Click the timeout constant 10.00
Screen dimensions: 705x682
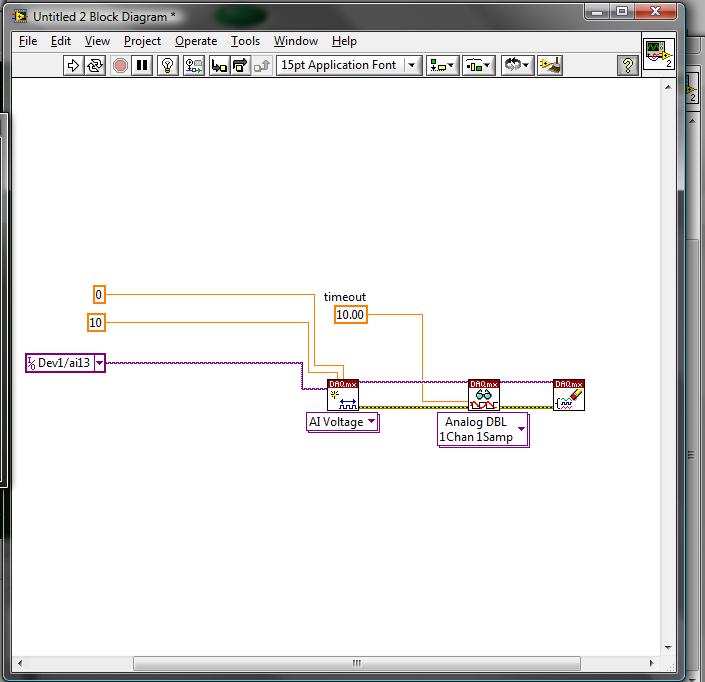click(x=350, y=315)
